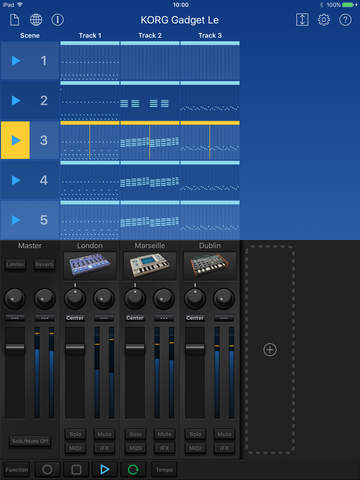Open the song info icon

click(57, 20)
